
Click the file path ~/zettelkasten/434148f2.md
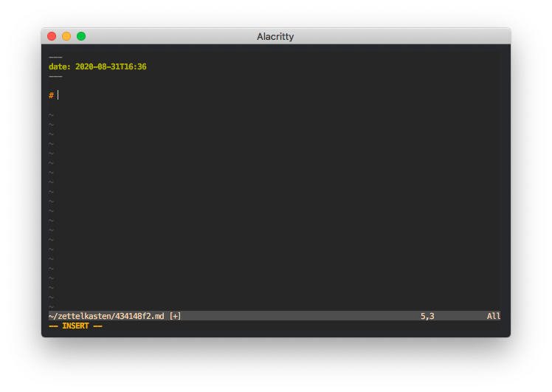107,316
